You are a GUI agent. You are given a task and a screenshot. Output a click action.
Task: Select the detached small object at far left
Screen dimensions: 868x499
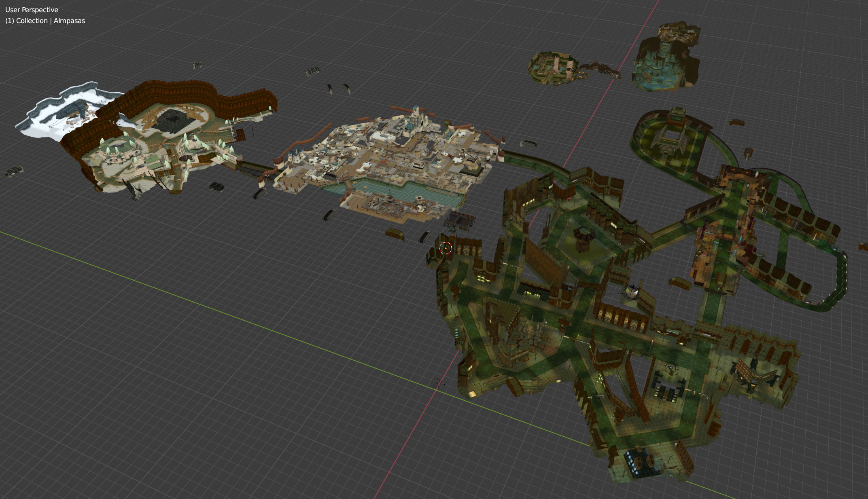click(x=15, y=171)
